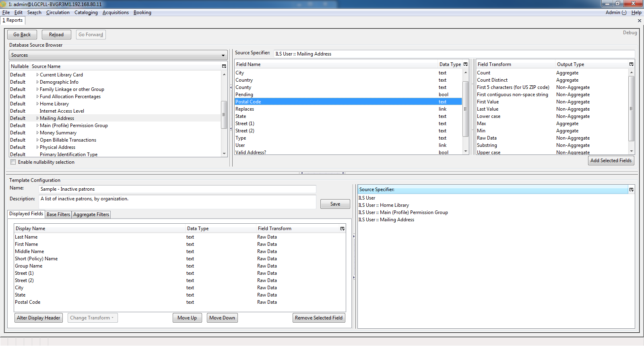The height and width of the screenshot is (346, 644).
Task: Open column picker beside Data Type header
Action: click(466, 64)
